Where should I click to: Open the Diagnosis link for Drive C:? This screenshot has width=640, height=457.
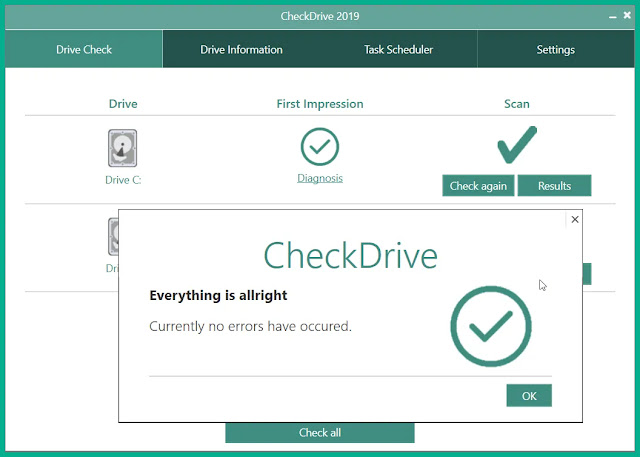[320, 178]
